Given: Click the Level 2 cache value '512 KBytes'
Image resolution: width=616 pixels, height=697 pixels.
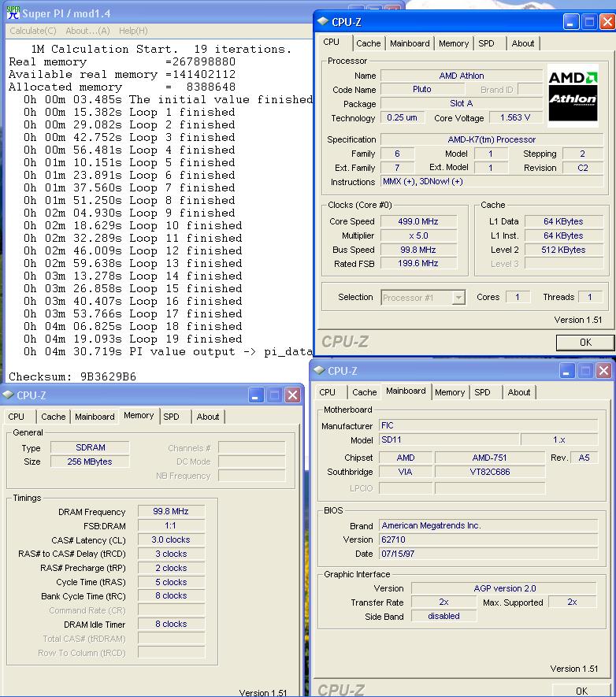Looking at the screenshot, I should [x=563, y=250].
